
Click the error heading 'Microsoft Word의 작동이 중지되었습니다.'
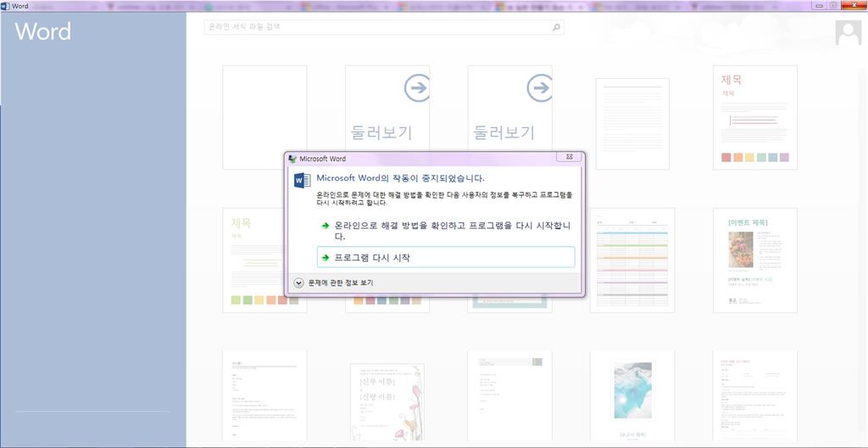(x=400, y=178)
